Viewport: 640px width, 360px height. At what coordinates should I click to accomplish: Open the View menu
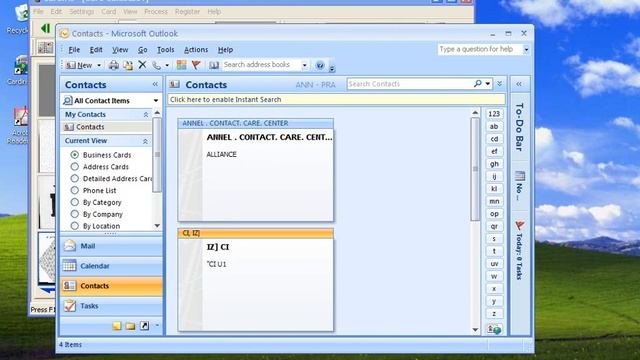(x=120, y=50)
